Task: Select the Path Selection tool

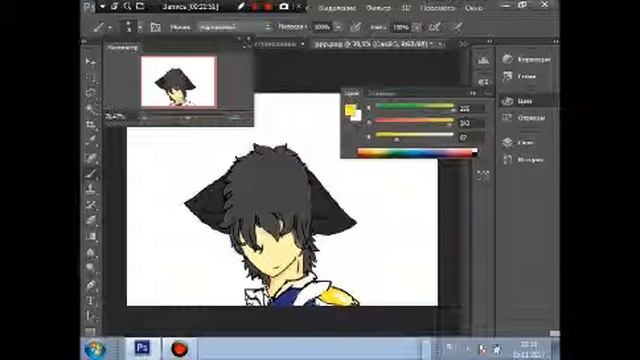Action: coord(91,316)
